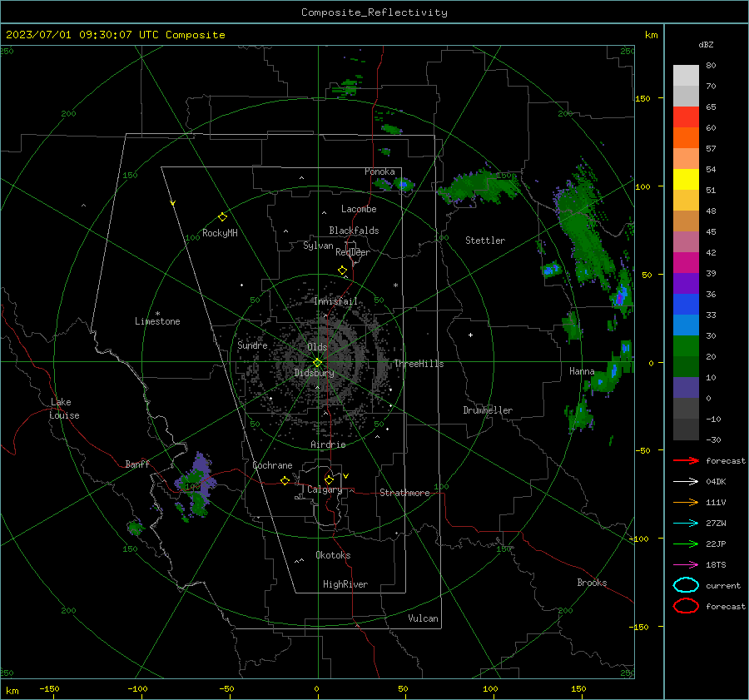749x700 pixels.
Task: Click the HighRiver town label
Action: click(345, 584)
